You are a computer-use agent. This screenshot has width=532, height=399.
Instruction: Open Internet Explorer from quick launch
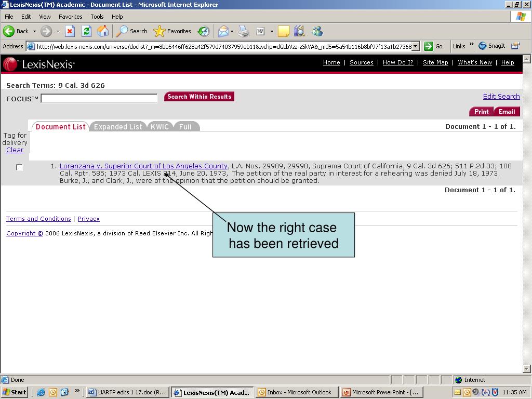(41, 392)
